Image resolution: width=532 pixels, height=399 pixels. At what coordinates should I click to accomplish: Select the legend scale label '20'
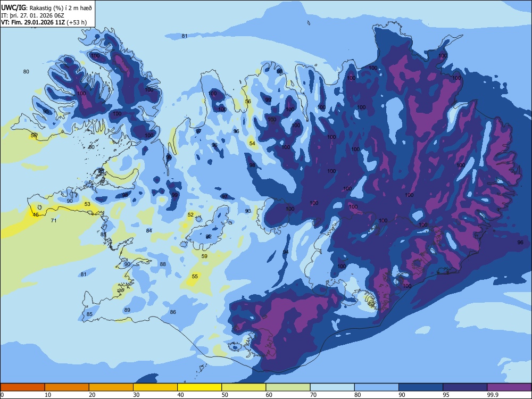(92, 395)
